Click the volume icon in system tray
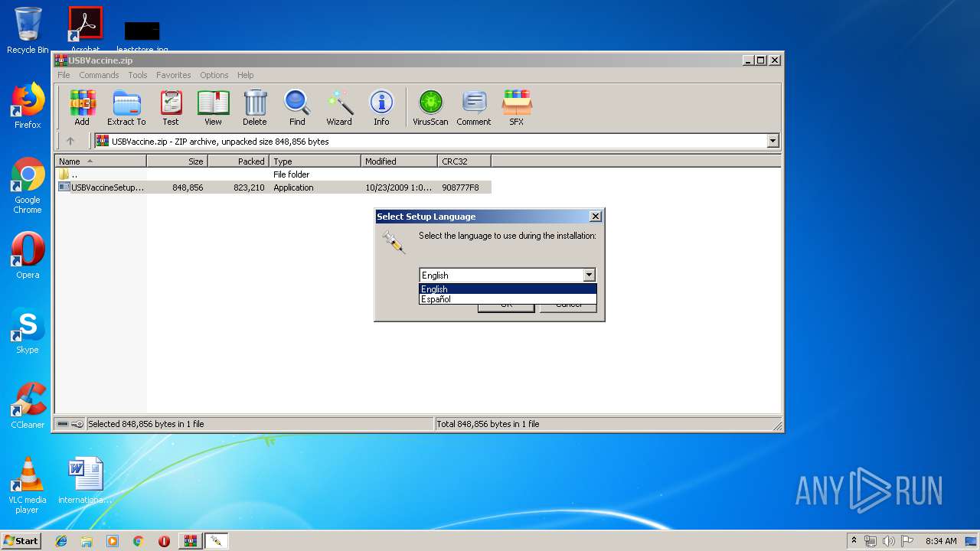 point(888,541)
